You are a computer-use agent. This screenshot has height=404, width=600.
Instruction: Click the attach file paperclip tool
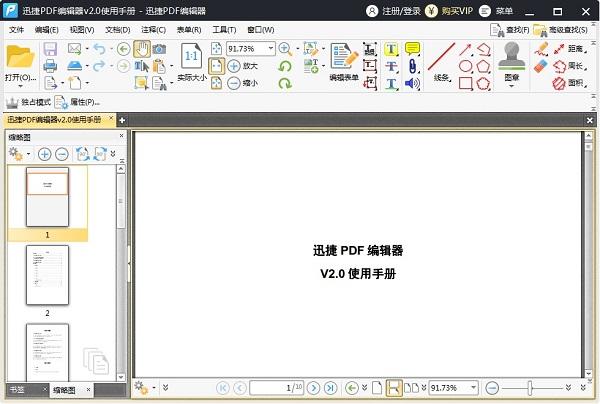tap(412, 66)
